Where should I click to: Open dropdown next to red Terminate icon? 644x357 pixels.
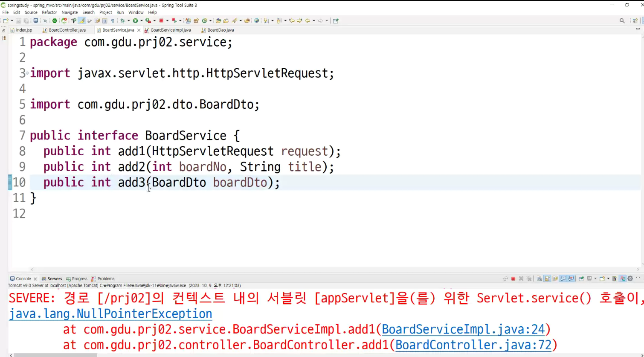(x=167, y=20)
